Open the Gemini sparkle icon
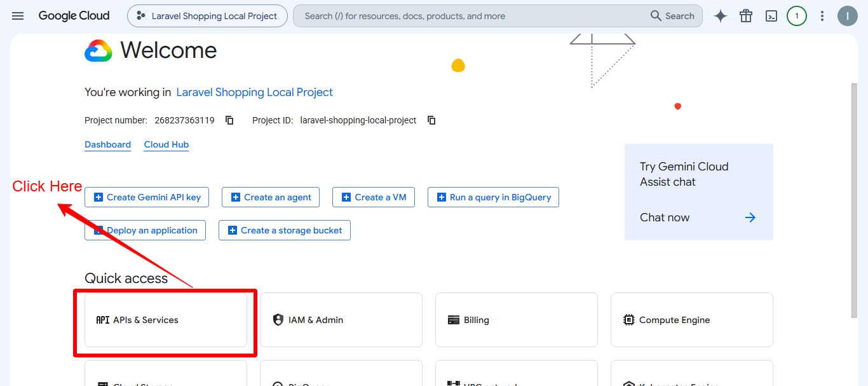 coord(721,16)
